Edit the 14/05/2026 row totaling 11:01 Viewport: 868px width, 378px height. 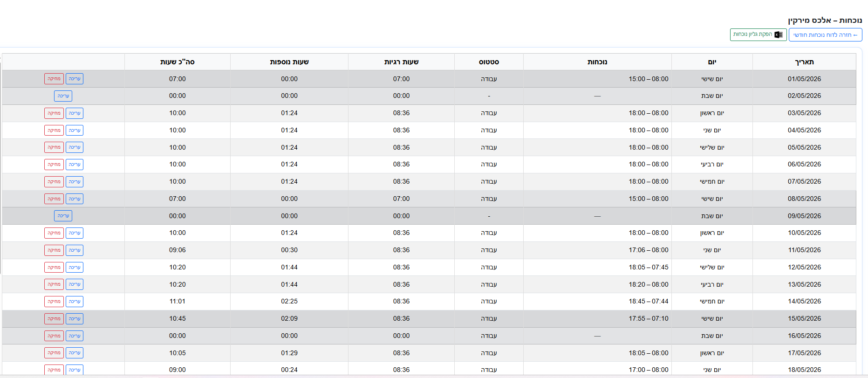pyautogui.click(x=75, y=302)
